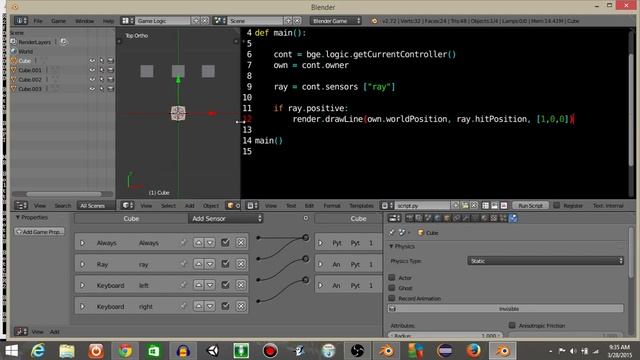Viewport: 640px width, 360px height.
Task: Expand the Always sensor details
Action: click(x=82, y=243)
